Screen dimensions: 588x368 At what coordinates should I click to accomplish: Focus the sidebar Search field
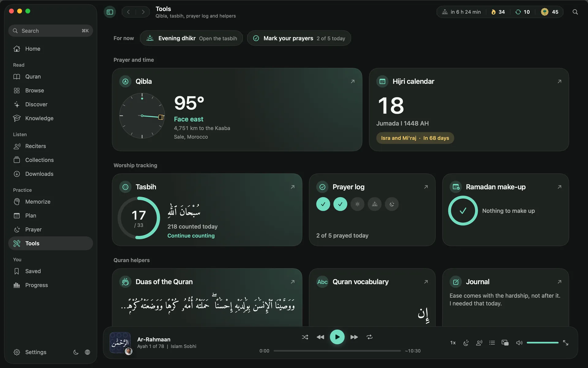(51, 31)
